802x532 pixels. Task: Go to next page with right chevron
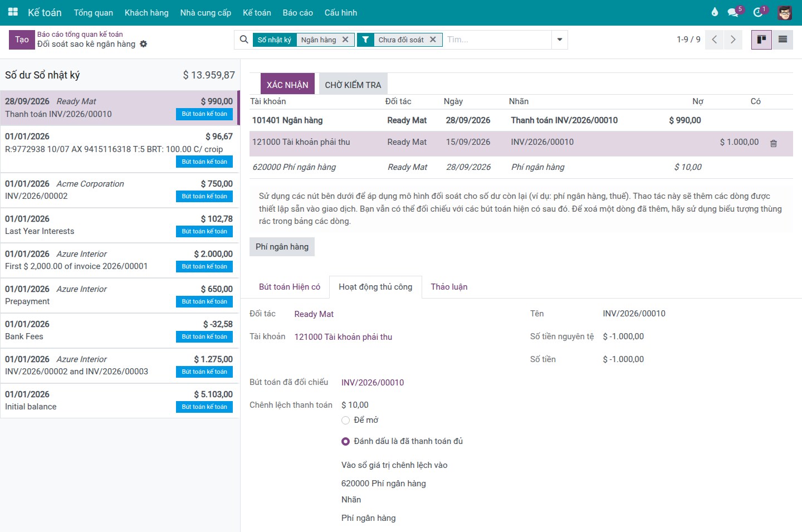click(x=733, y=40)
